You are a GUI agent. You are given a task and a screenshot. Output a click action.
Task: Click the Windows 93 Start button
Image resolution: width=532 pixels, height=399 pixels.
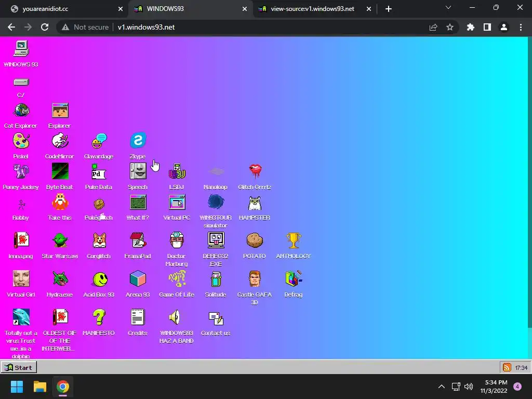19,367
